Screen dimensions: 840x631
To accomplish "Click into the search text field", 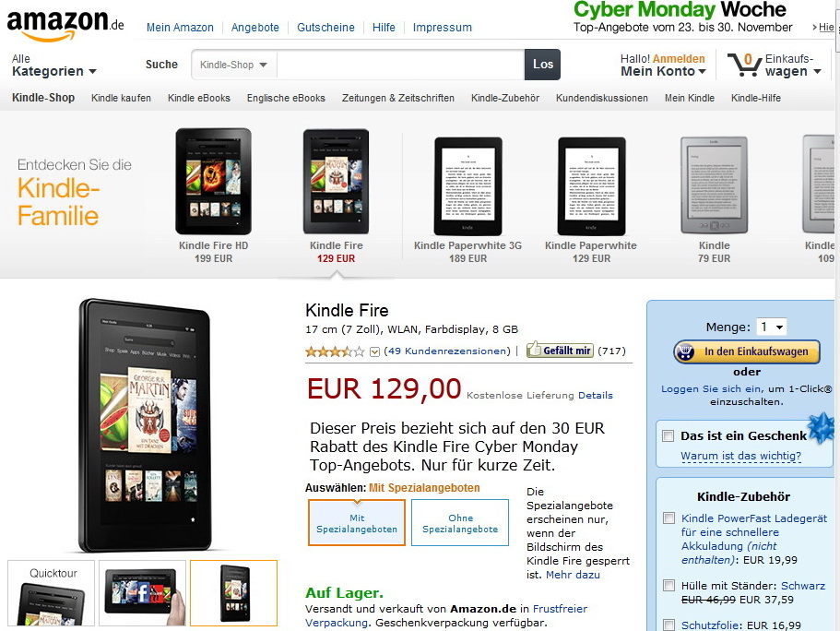I will click(x=400, y=65).
